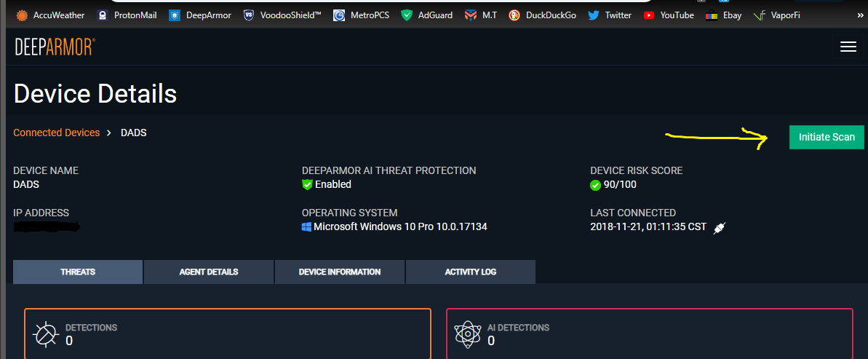Open the DuckDuckGo bookmark
868x359 pixels.
542,15
